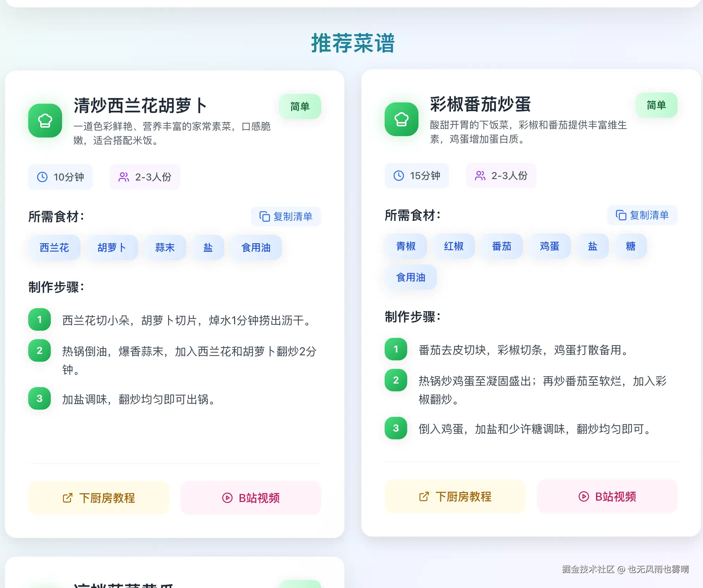The image size is (703, 588).
Task: Copy ingredient list for 清炒西兰花胡萝卜
Action: click(286, 216)
